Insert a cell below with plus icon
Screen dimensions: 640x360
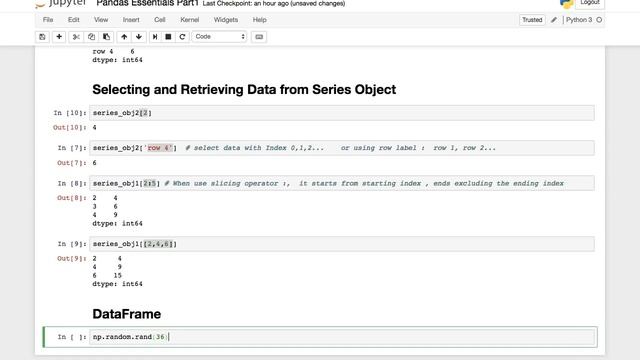pos(59,37)
